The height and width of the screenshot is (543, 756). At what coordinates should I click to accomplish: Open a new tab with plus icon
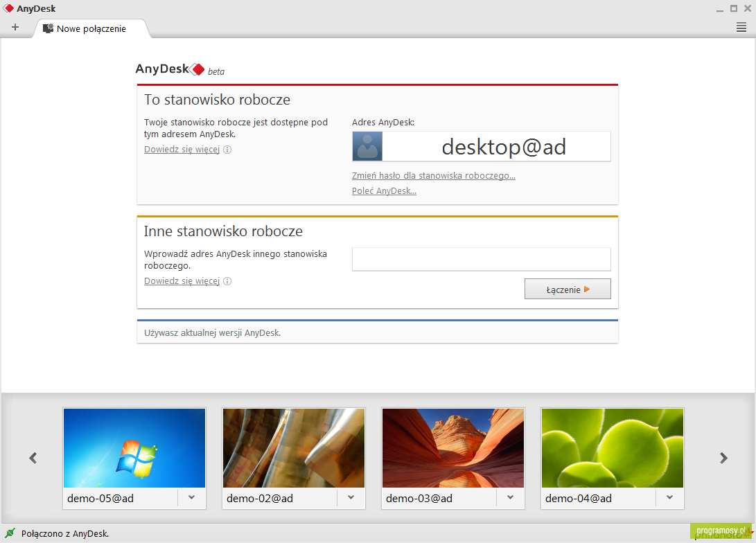point(15,28)
